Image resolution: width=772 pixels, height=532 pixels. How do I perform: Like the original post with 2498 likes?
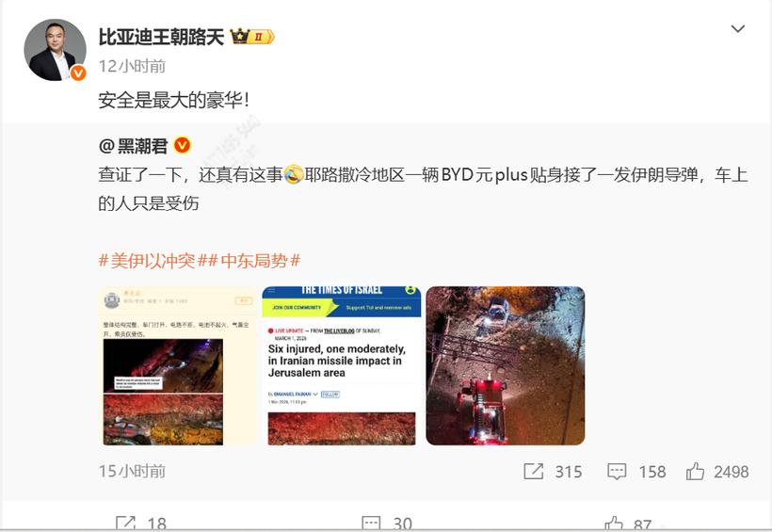tap(695, 472)
